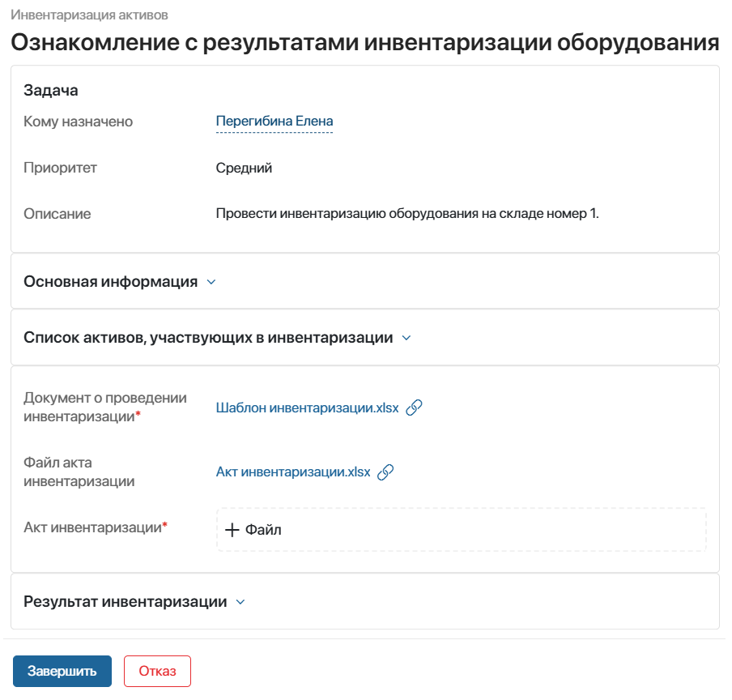Click the plus icon in Файл upload area

tap(232, 530)
